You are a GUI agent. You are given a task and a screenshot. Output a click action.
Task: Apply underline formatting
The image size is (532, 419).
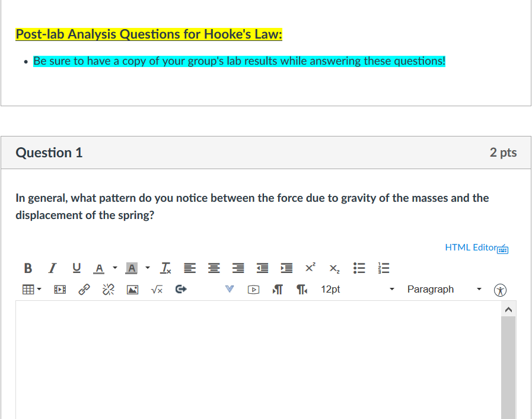click(x=77, y=268)
